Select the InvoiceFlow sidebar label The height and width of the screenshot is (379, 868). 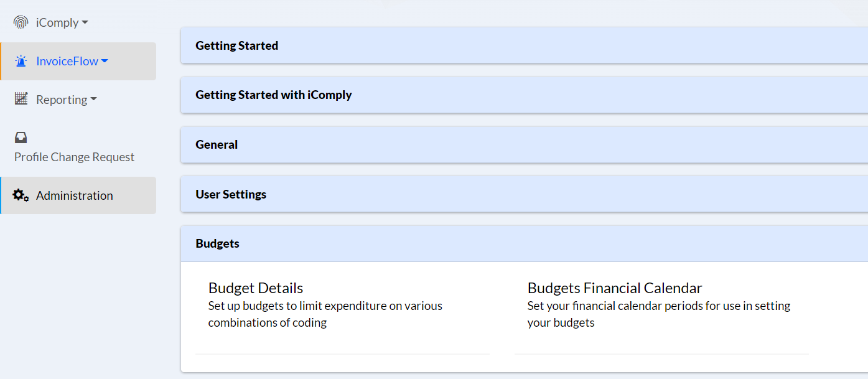[x=67, y=61]
